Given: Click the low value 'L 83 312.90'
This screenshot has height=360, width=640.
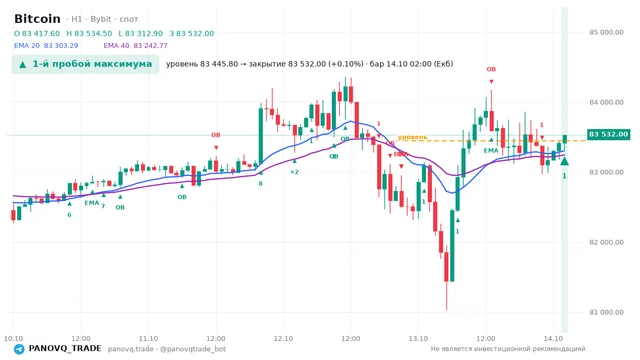Looking at the screenshot, I should [x=140, y=33].
